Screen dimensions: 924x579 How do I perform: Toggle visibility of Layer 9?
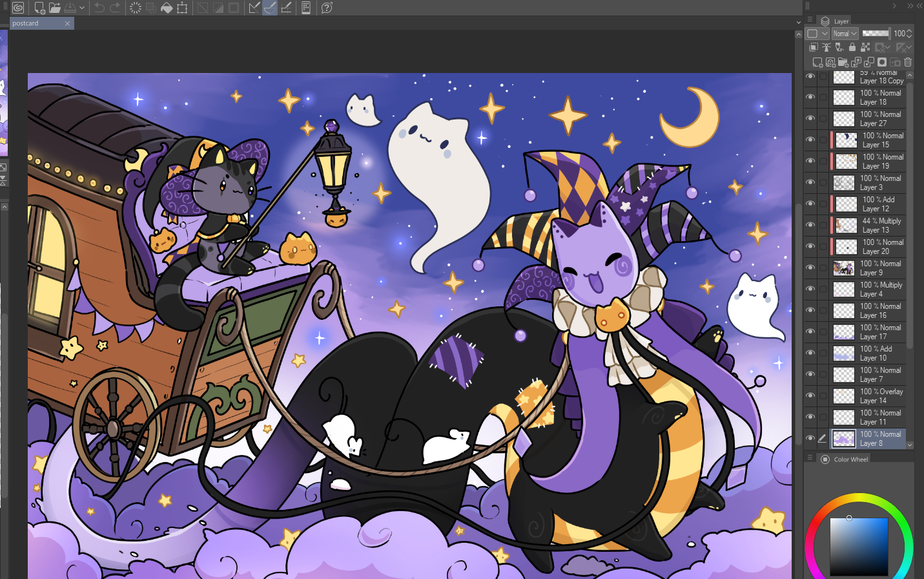point(810,268)
